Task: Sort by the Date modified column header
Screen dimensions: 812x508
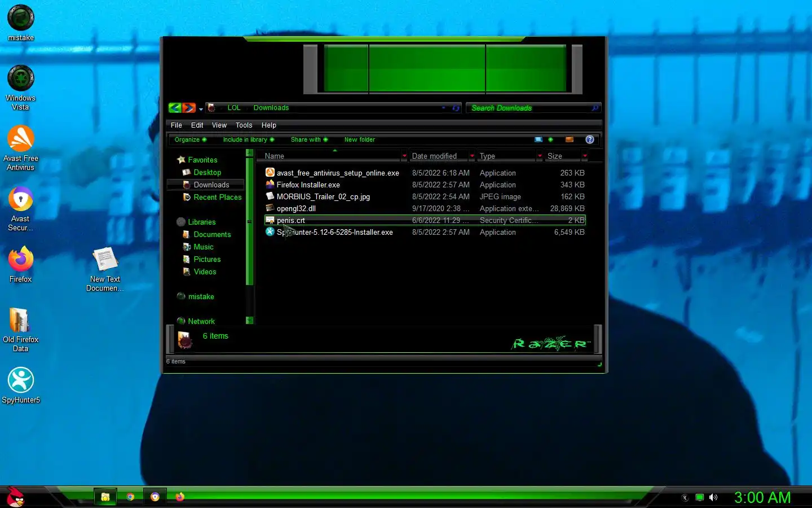Action: tap(439, 156)
